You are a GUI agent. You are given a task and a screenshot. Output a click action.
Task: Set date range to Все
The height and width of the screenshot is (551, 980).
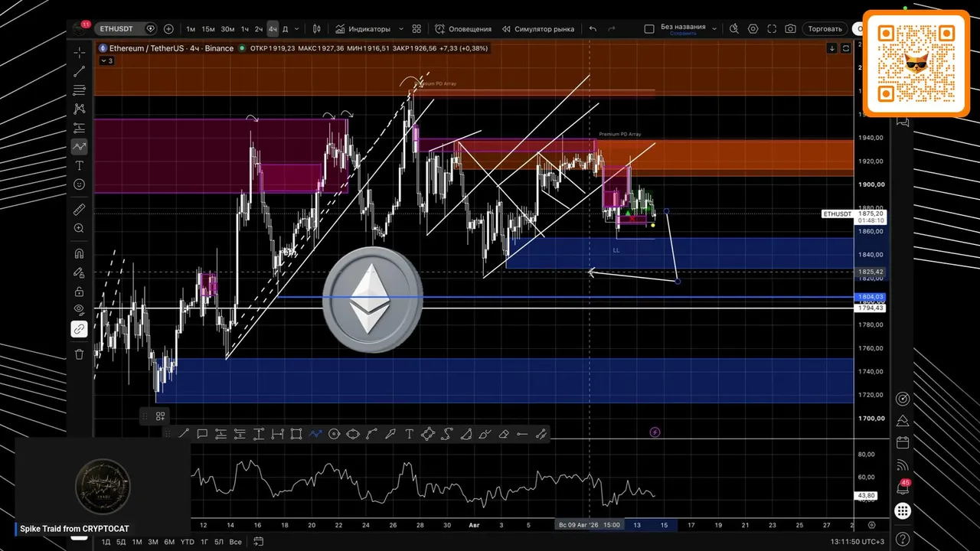tap(235, 542)
